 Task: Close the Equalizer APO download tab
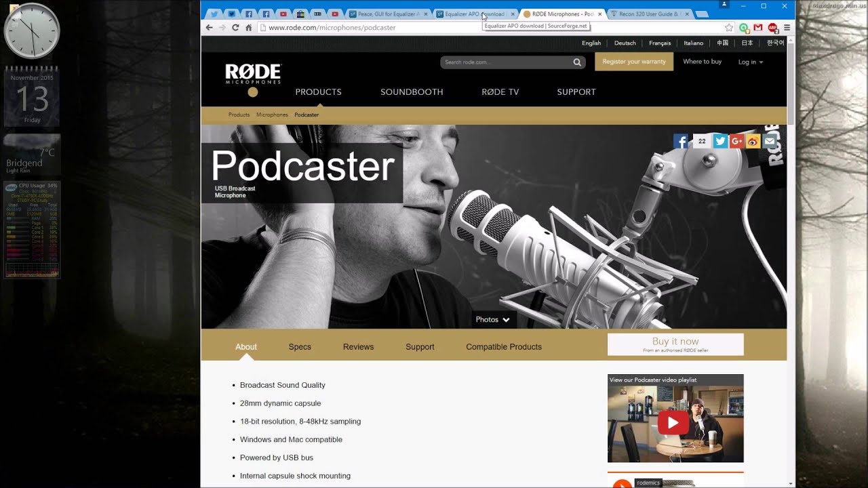pos(512,14)
